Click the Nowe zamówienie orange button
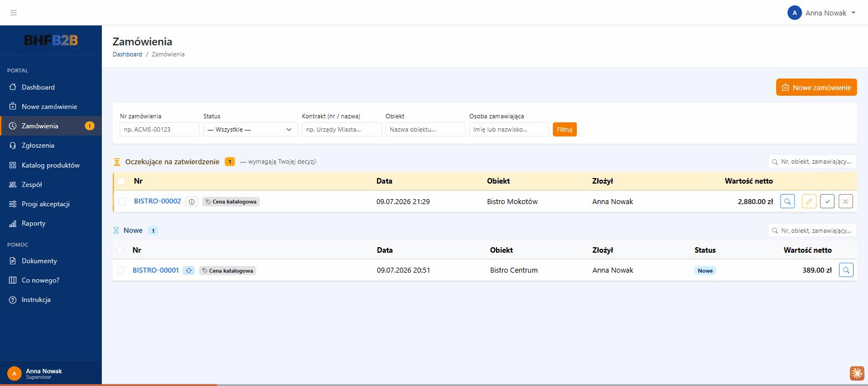This screenshot has height=386, width=868. click(x=817, y=87)
